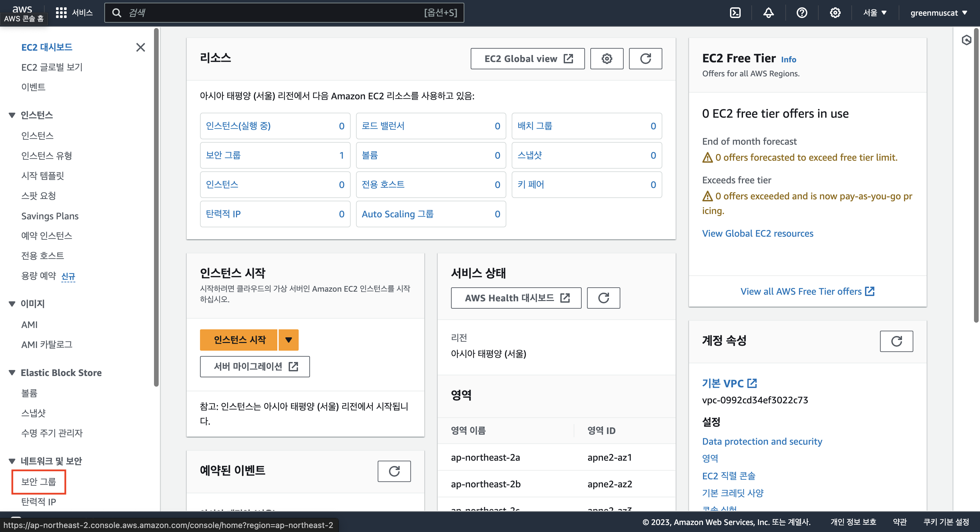Viewport: 980px width, 532px height.
Task: Focus the top search field
Action: click(284, 13)
